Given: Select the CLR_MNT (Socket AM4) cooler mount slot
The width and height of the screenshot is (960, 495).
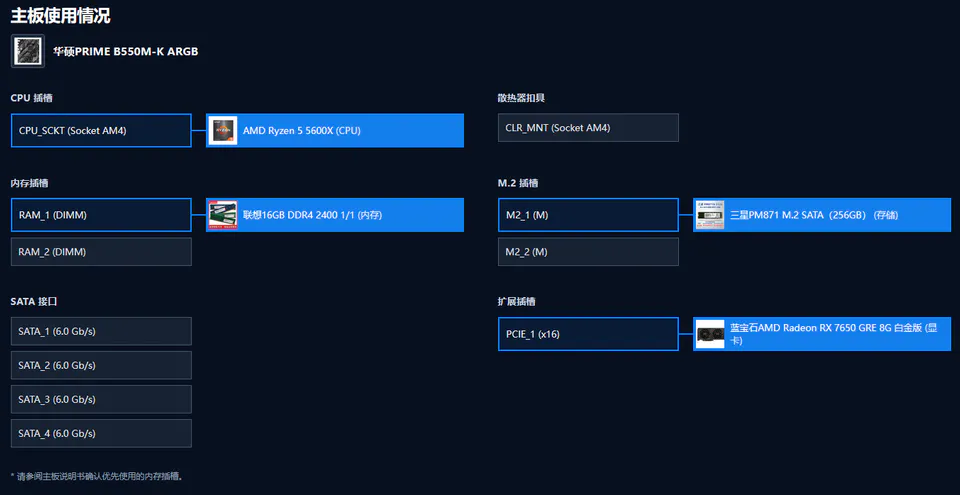Looking at the screenshot, I should point(588,127).
